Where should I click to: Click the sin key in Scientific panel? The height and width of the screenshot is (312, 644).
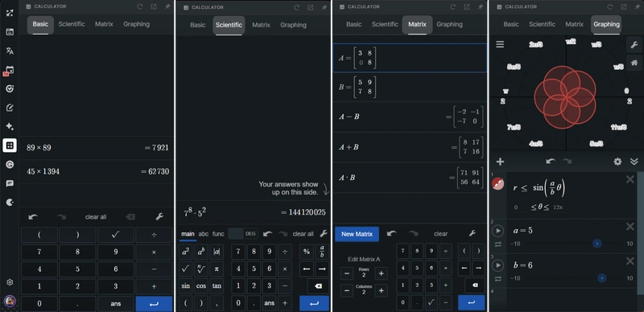(x=186, y=285)
